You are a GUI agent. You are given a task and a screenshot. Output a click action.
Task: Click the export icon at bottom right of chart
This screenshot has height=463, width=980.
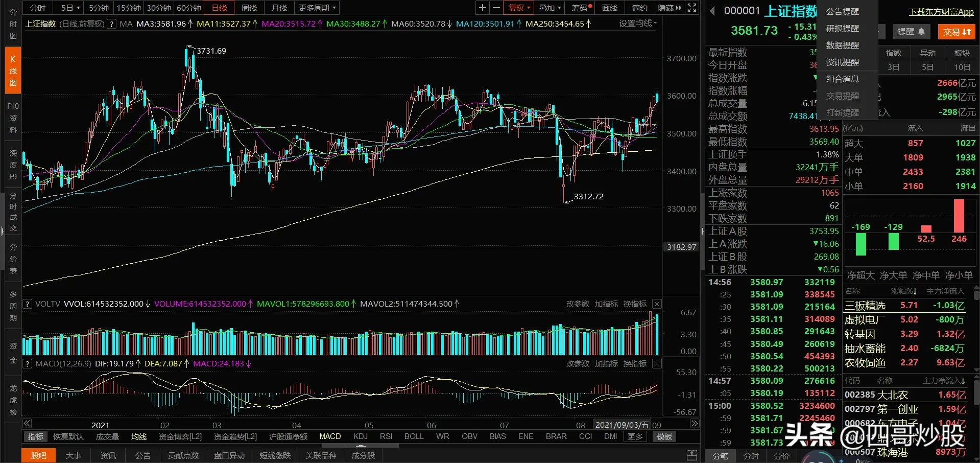point(691,455)
